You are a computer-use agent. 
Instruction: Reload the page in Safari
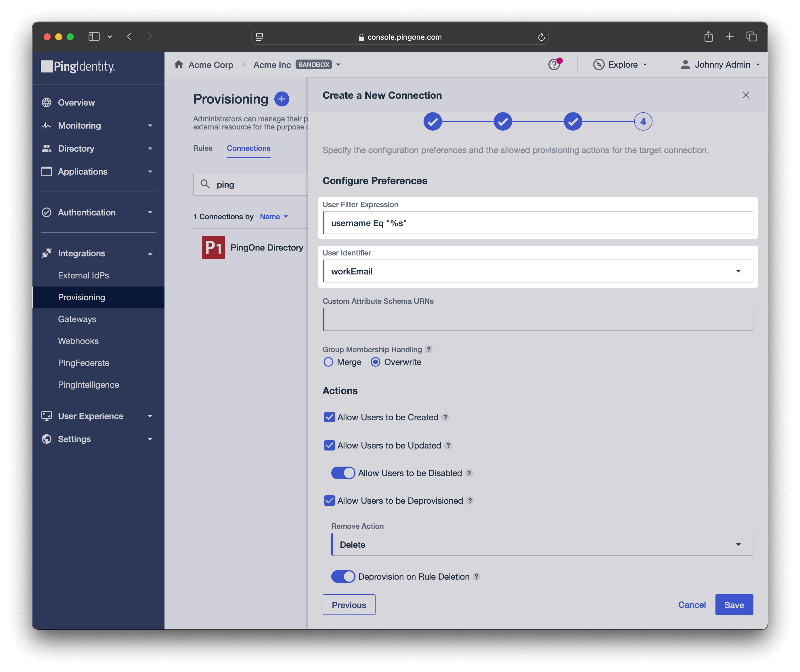pyautogui.click(x=541, y=37)
